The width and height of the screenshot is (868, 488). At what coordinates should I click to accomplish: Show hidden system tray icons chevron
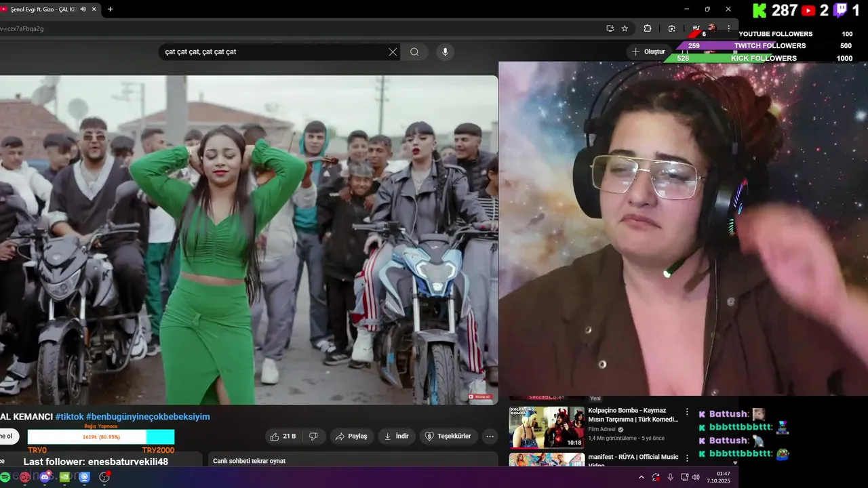click(642, 477)
